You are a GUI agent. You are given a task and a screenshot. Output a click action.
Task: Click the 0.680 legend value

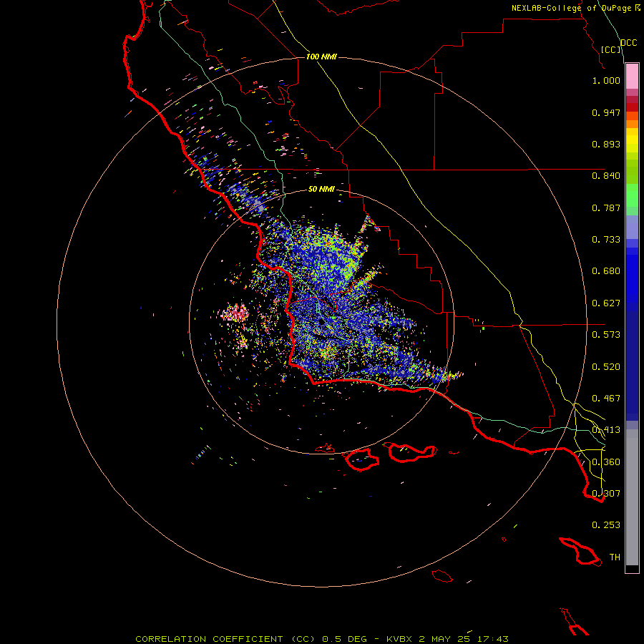(606, 271)
